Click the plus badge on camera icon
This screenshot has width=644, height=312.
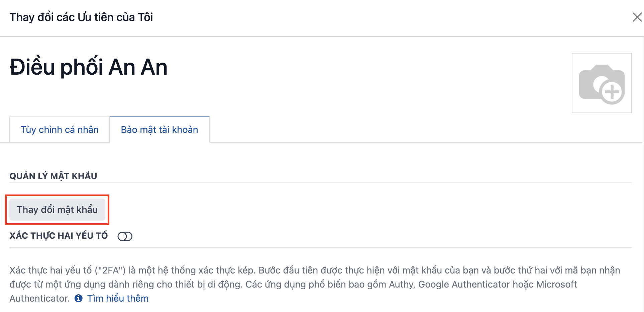click(612, 92)
